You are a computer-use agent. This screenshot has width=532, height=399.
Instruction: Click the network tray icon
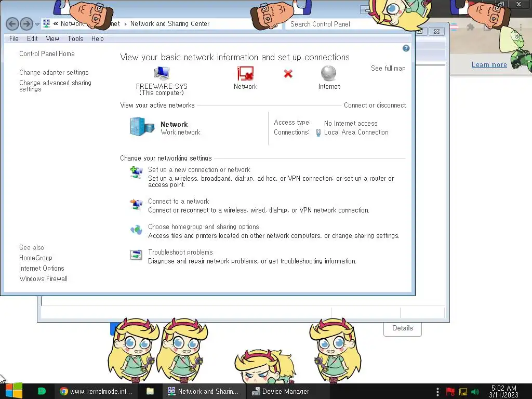click(x=463, y=392)
